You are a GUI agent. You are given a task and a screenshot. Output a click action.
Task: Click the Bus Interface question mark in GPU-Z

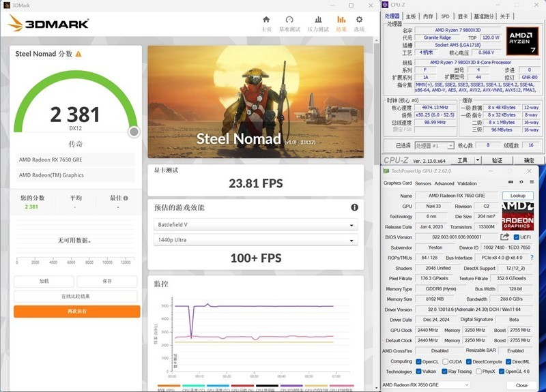click(532, 258)
